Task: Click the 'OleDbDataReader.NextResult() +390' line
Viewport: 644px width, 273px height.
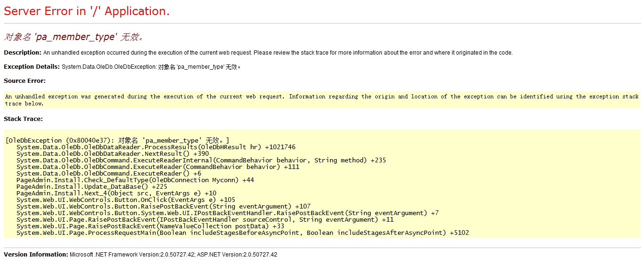Action: 112,154
